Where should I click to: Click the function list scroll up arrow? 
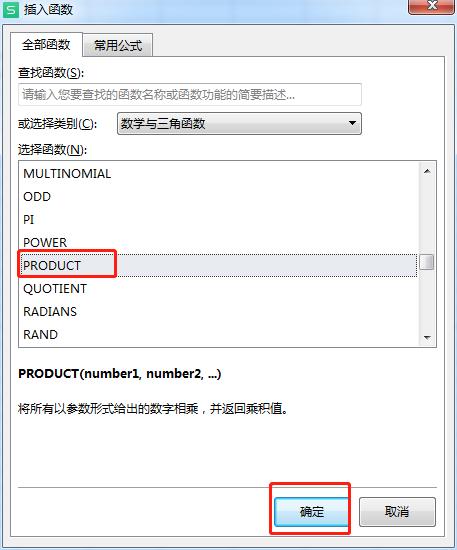427,171
